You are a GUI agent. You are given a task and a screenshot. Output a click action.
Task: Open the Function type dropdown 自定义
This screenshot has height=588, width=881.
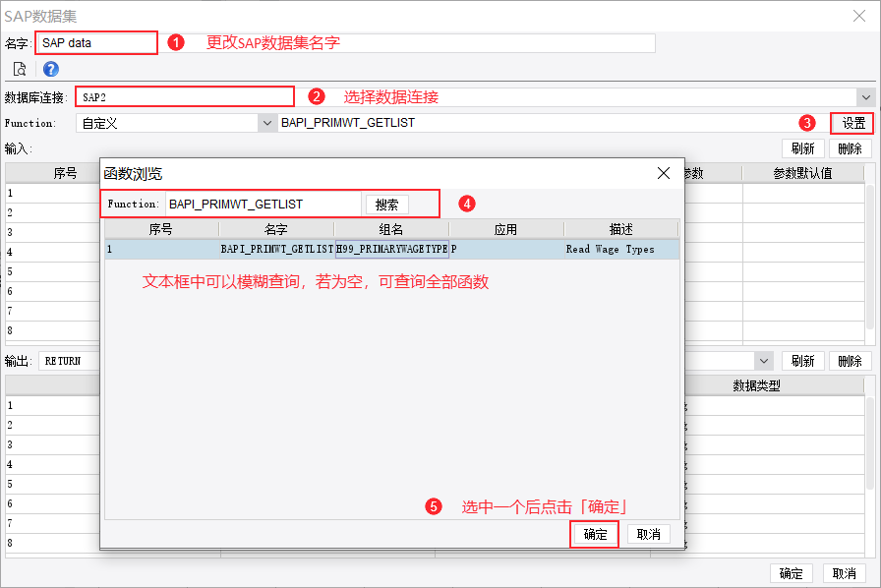click(x=176, y=123)
